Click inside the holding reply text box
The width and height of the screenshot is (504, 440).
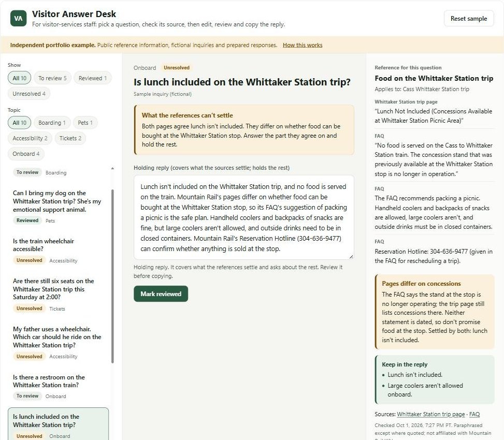[x=243, y=217]
